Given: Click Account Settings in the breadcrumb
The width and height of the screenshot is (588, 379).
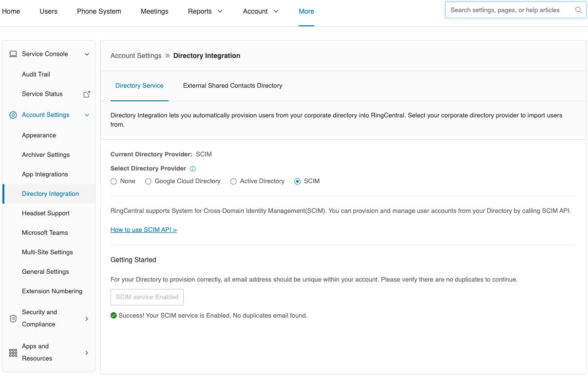Looking at the screenshot, I should click(136, 56).
